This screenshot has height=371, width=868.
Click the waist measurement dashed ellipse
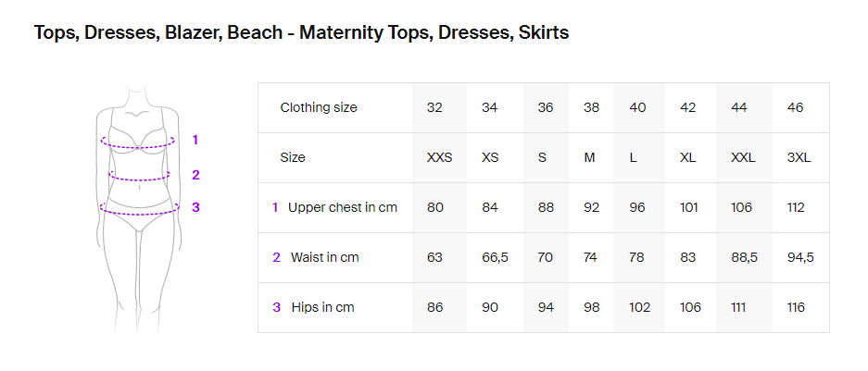(140, 175)
